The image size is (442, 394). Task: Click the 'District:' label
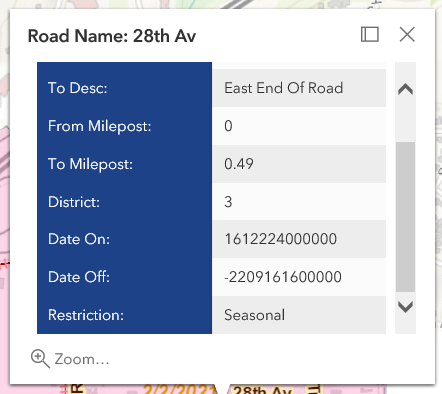[74, 202]
